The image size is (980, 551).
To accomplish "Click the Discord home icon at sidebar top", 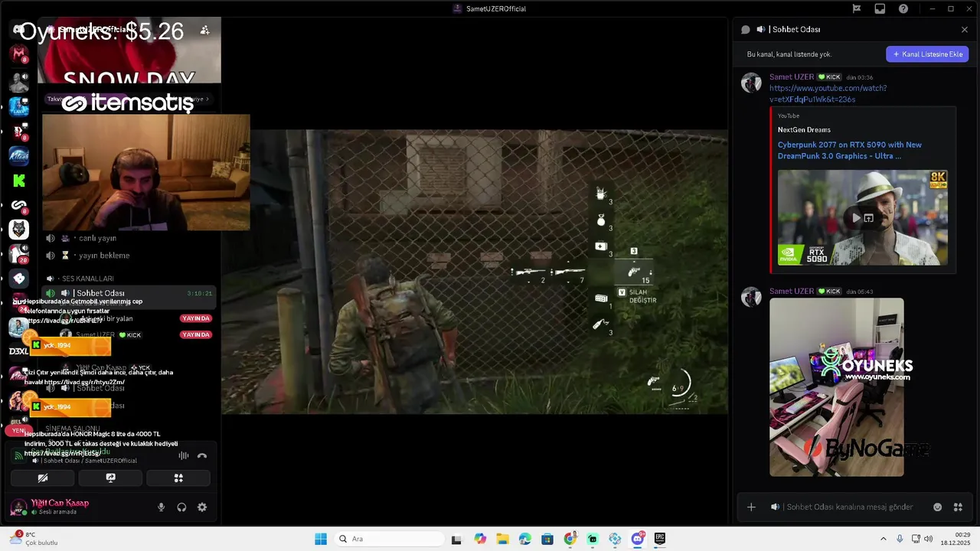I will click(x=19, y=29).
